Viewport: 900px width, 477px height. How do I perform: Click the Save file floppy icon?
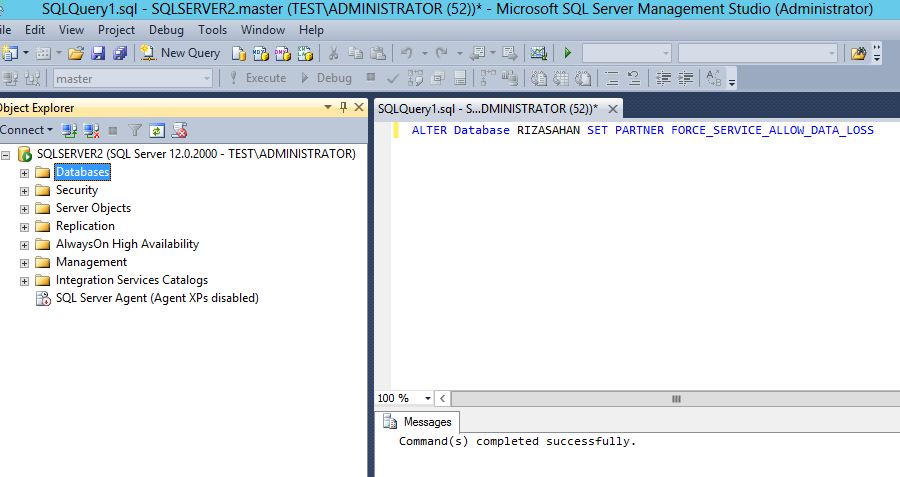(98, 53)
